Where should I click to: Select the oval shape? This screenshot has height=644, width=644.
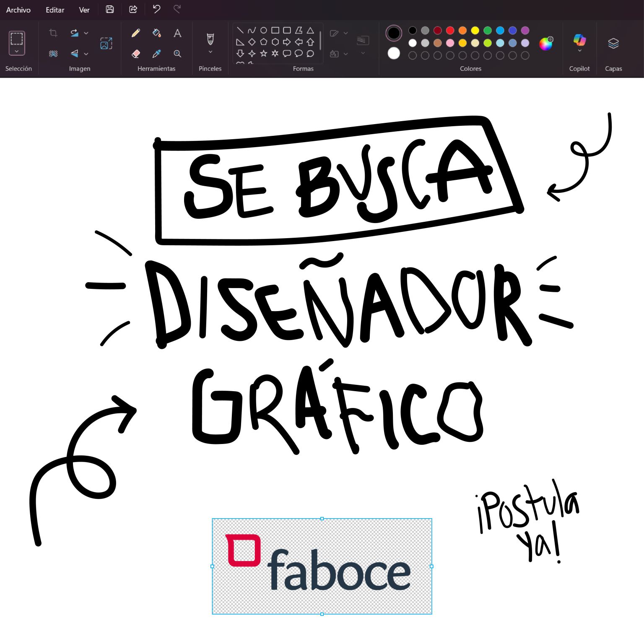tap(263, 30)
